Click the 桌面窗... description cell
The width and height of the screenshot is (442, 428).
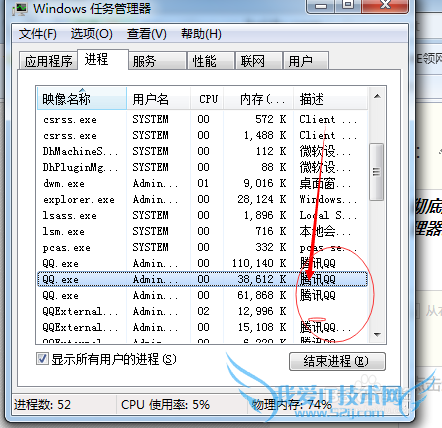pyautogui.click(x=325, y=183)
